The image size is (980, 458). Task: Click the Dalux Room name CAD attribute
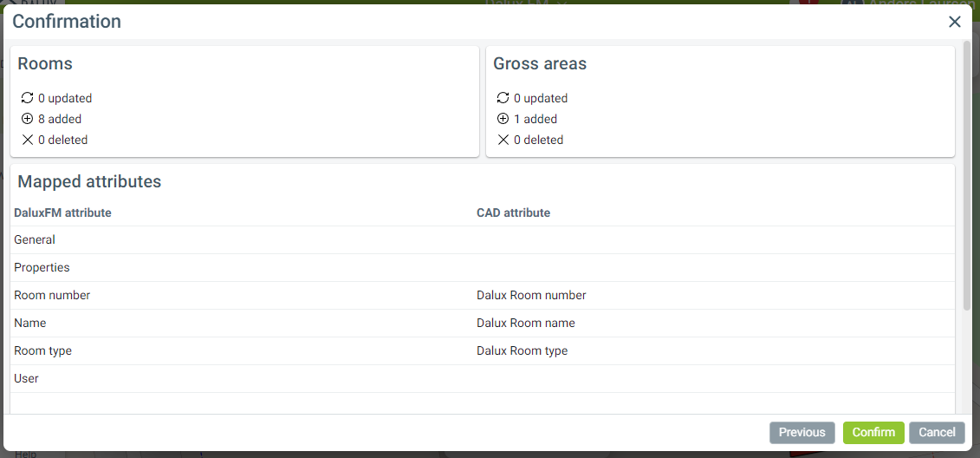pos(525,323)
